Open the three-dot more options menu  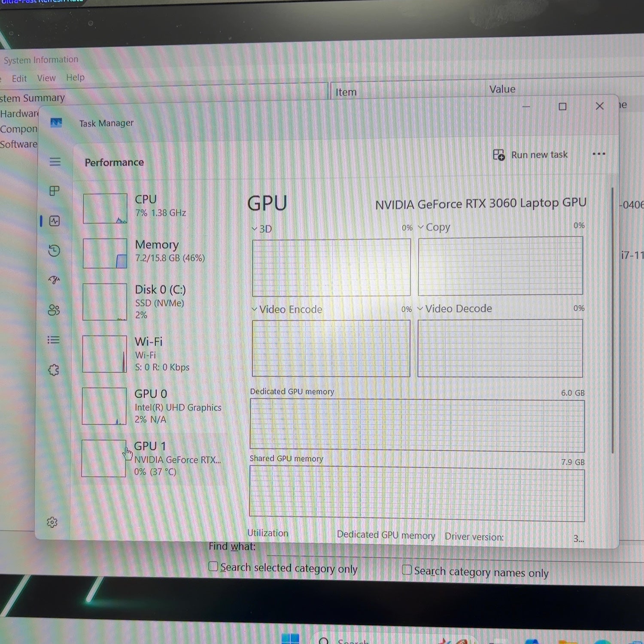pyautogui.click(x=598, y=154)
